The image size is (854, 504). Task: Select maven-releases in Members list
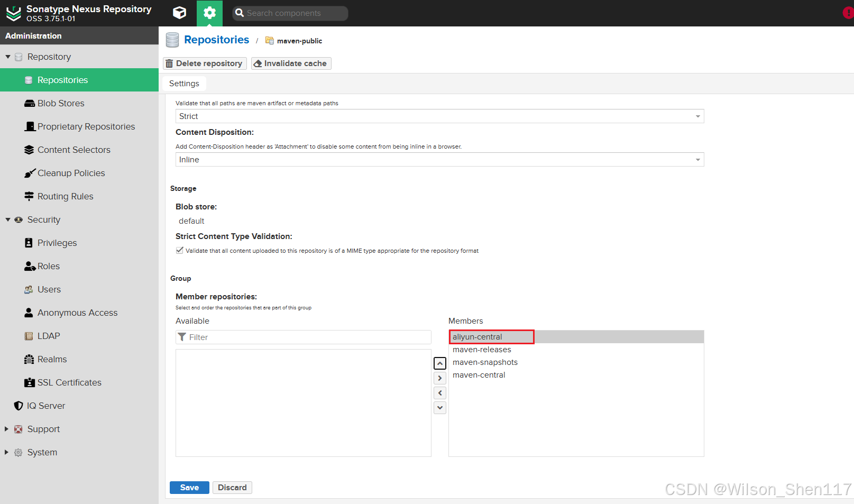point(576,350)
